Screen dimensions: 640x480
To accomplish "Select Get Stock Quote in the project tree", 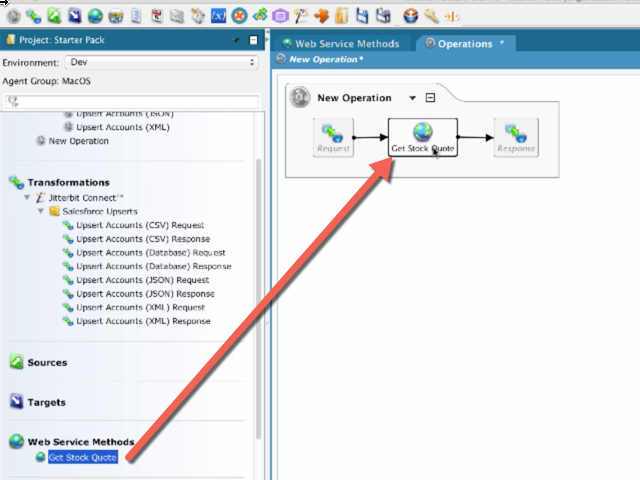I will tap(82, 458).
